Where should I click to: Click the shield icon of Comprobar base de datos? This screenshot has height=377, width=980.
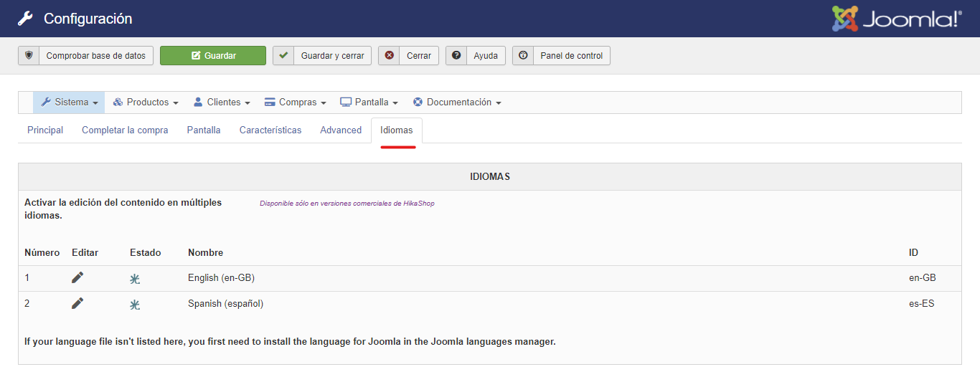click(29, 56)
